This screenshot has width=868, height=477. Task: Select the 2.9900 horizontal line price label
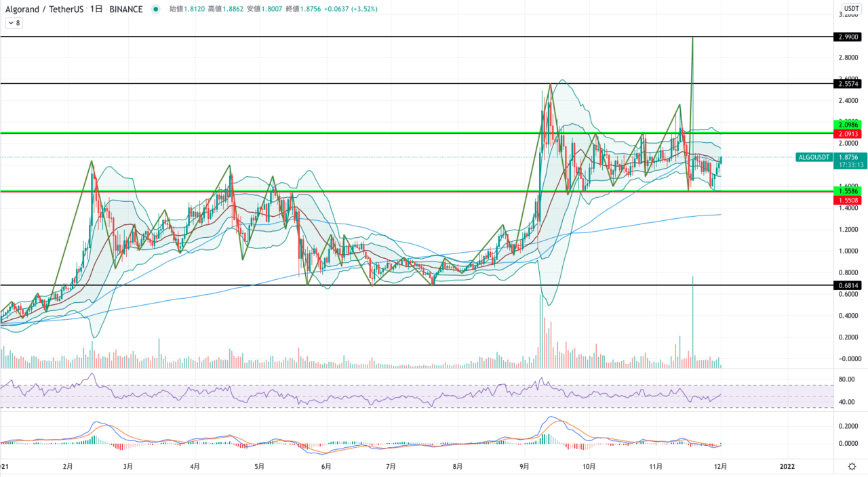847,37
